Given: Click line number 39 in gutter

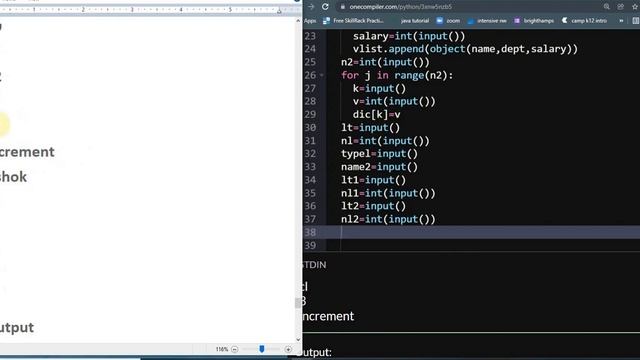Looking at the screenshot, I should pos(310,245).
